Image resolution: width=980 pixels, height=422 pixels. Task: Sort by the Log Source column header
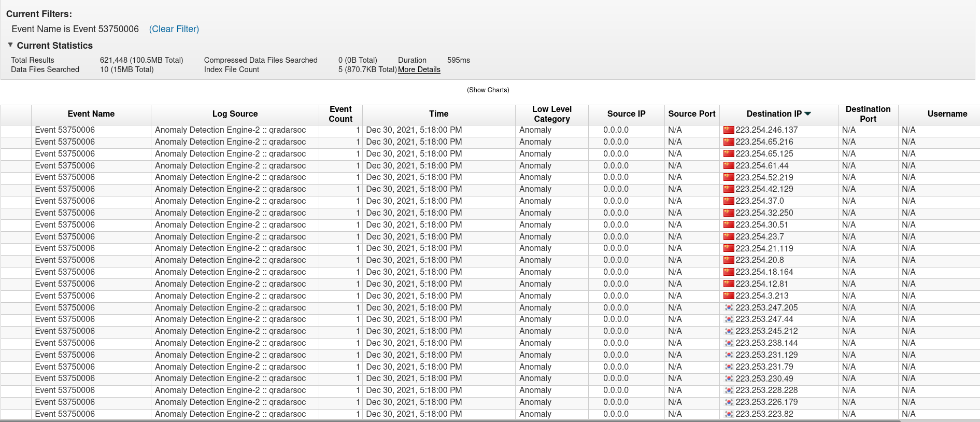click(235, 114)
